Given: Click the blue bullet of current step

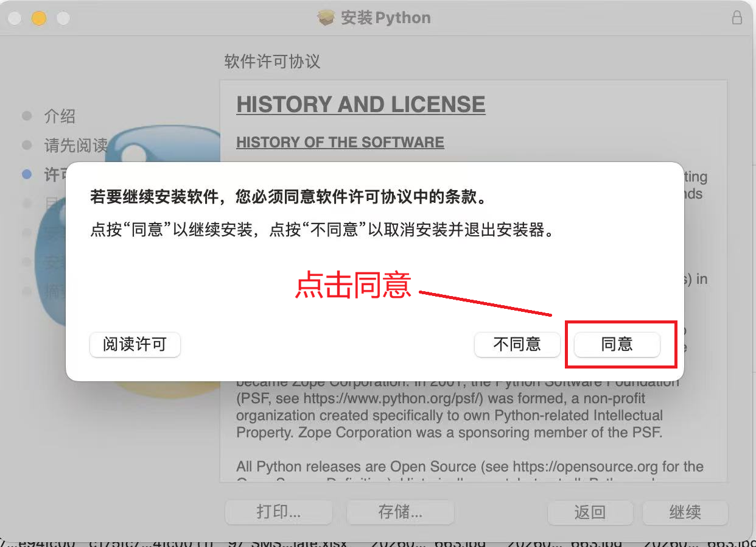Looking at the screenshot, I should (27, 174).
